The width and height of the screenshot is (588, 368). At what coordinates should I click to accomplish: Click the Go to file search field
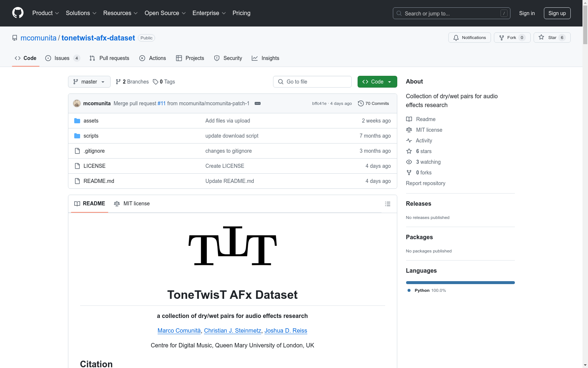(312, 82)
